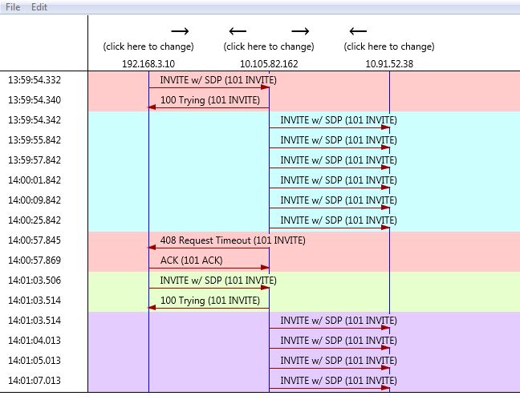Select host label 192.168.3.10
This screenshot has width=520, height=420.
point(148,63)
